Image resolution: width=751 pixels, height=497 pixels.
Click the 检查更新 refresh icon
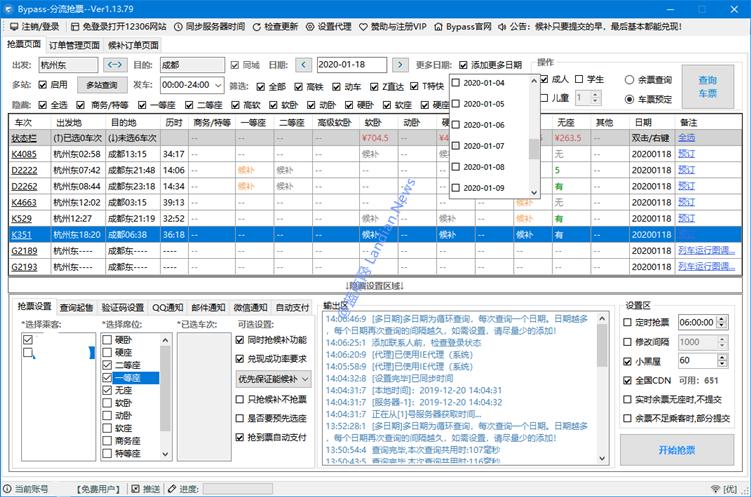(257, 26)
